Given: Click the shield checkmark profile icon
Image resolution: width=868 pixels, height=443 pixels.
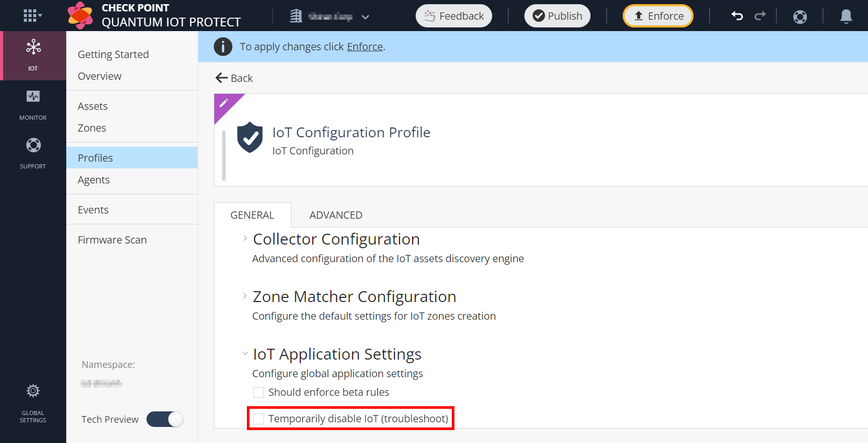Looking at the screenshot, I should (x=250, y=137).
